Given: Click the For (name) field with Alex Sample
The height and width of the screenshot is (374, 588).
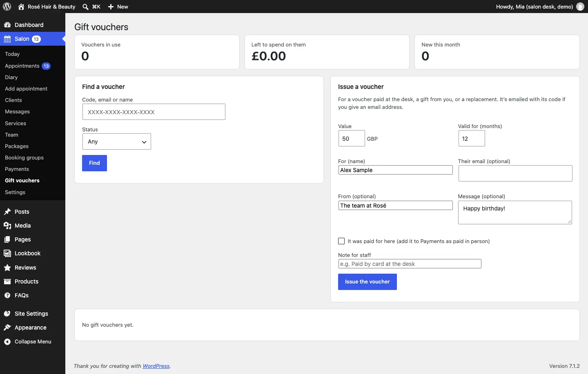Looking at the screenshot, I should [395, 170].
